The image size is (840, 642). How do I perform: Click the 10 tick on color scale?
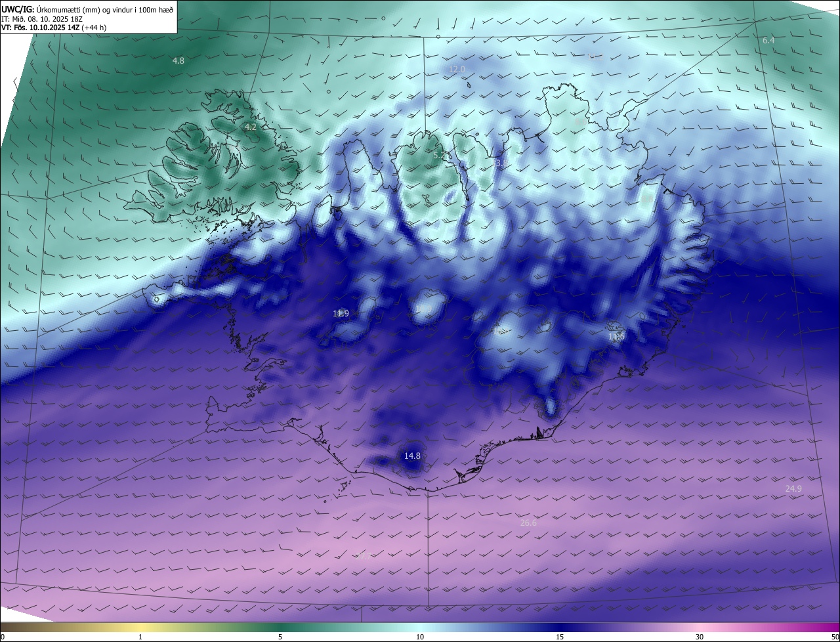pos(420,637)
